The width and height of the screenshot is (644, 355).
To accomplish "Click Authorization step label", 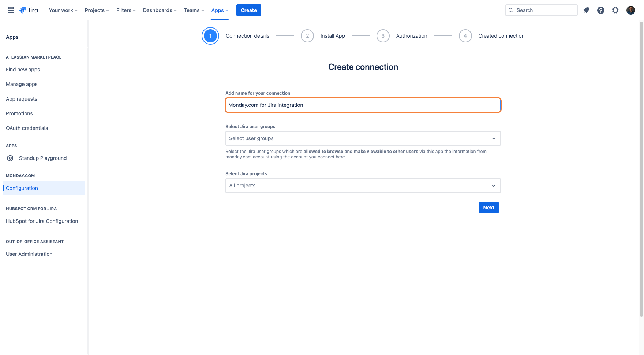I will coord(412,36).
